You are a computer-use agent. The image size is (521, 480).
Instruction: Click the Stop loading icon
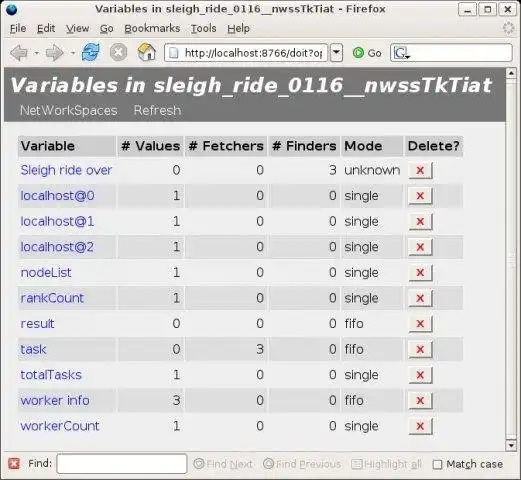118,52
